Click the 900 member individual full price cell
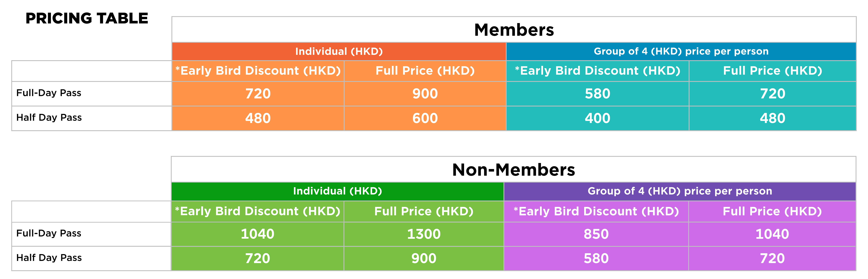868x279 pixels. [425, 93]
